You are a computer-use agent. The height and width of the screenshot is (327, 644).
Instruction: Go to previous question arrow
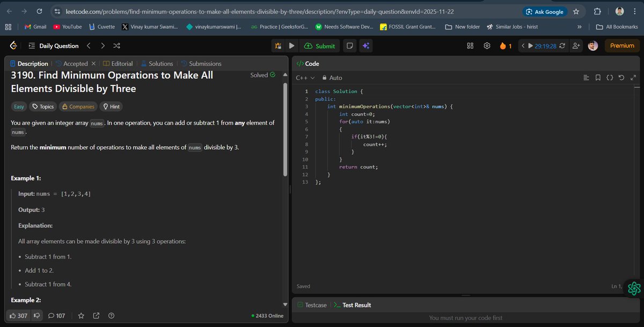point(89,46)
